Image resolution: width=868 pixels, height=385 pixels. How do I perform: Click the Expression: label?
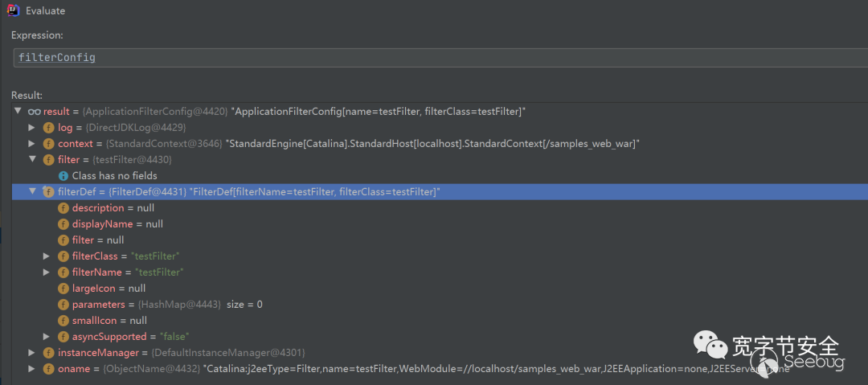click(37, 35)
